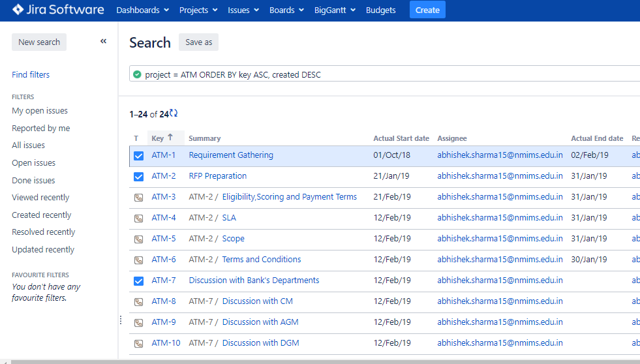Viewport: 640px width, 364px height.
Task: Select the My open issues filter
Action: click(40, 111)
